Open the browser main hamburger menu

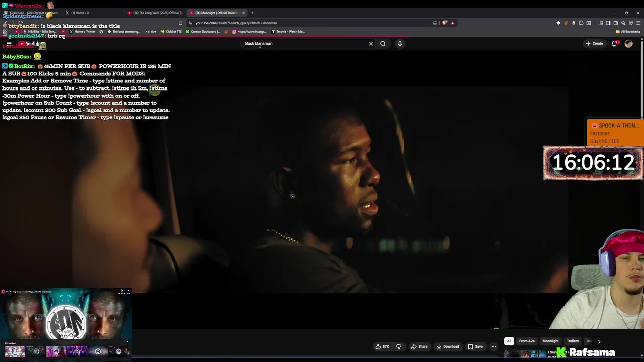(x=638, y=23)
